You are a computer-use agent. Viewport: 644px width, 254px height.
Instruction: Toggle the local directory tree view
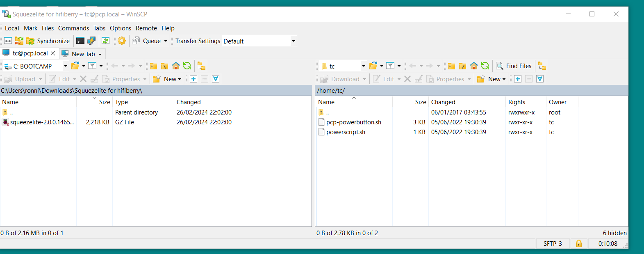(x=201, y=66)
